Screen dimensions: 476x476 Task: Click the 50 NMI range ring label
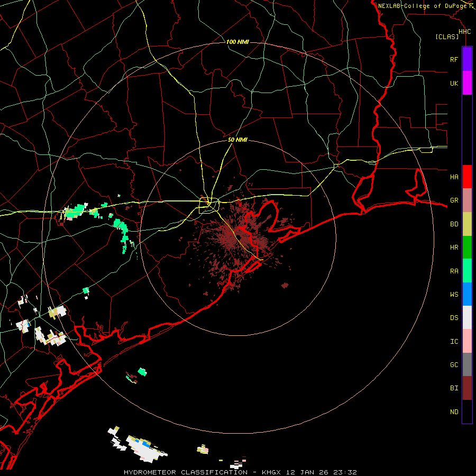coord(237,140)
